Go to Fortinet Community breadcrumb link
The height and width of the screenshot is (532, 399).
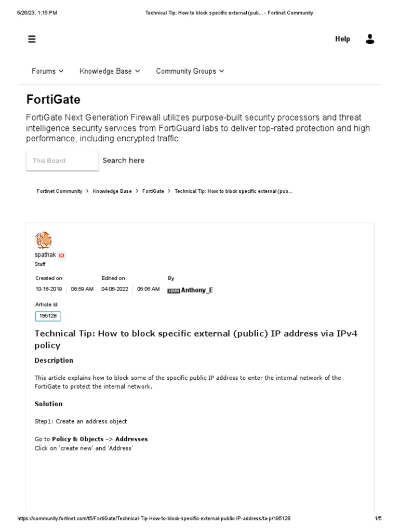pos(59,191)
